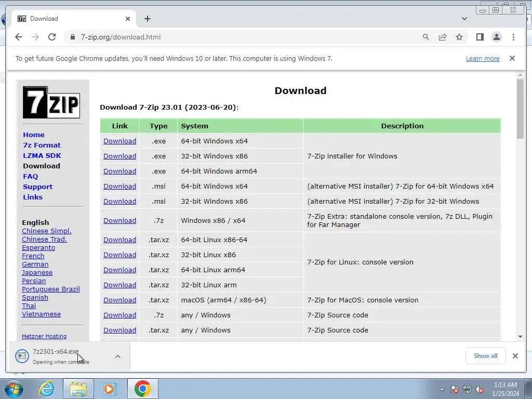532x399 pixels.
Task: Download the .msi for 64-bit Windows x64
Action: pyautogui.click(x=120, y=187)
